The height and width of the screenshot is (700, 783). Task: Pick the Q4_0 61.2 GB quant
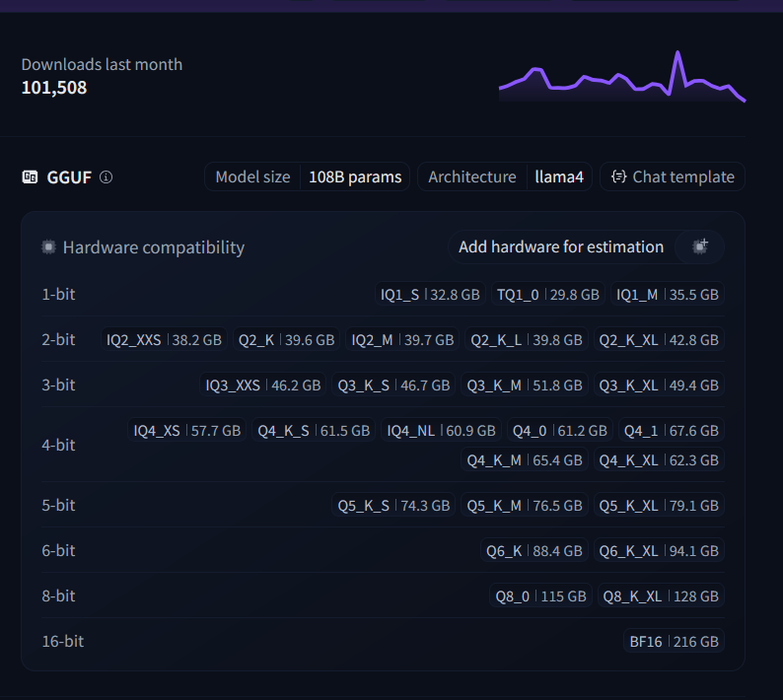pyautogui.click(x=560, y=431)
